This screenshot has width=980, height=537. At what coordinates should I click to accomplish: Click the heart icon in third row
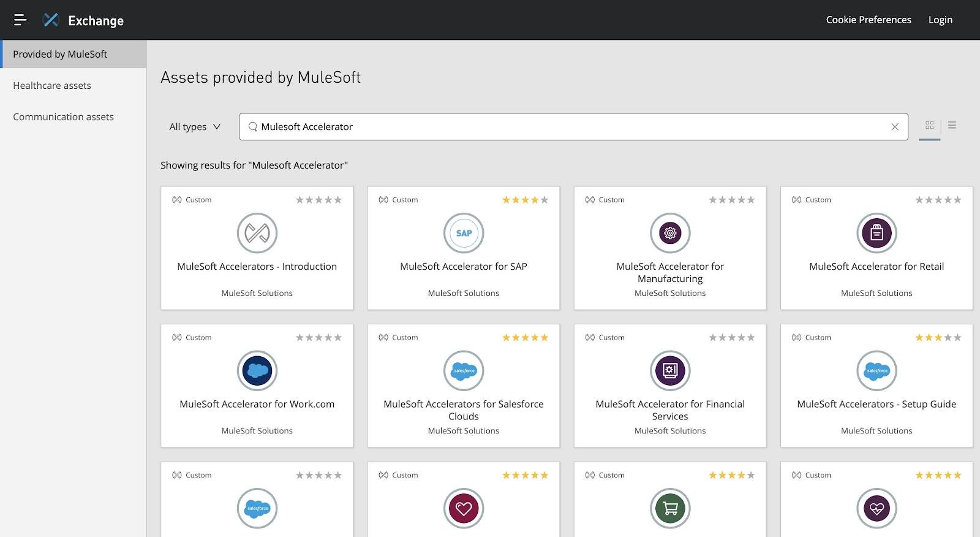click(464, 508)
